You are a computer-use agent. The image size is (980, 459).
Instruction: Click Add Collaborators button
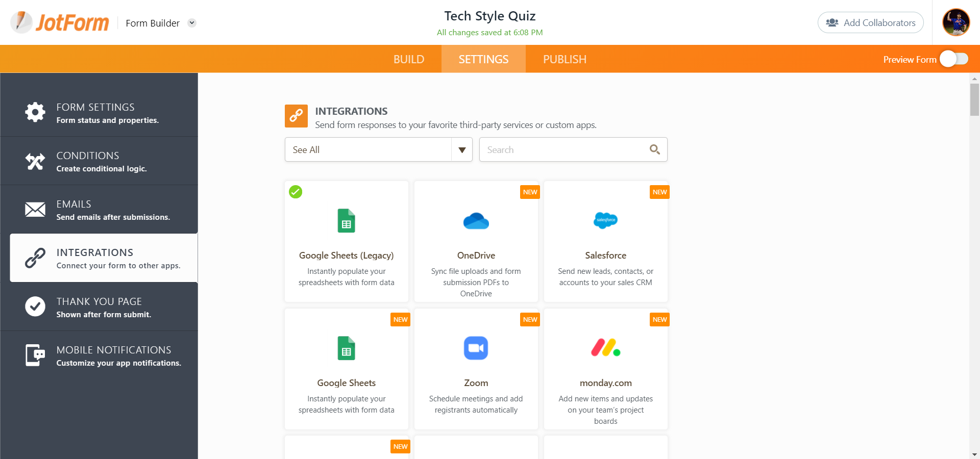click(871, 22)
